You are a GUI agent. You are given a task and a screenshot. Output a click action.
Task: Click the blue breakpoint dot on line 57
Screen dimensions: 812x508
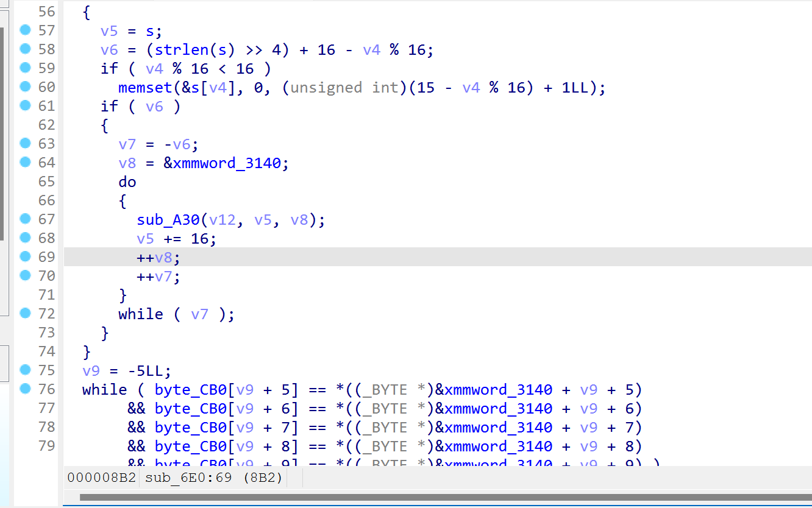[x=25, y=30]
